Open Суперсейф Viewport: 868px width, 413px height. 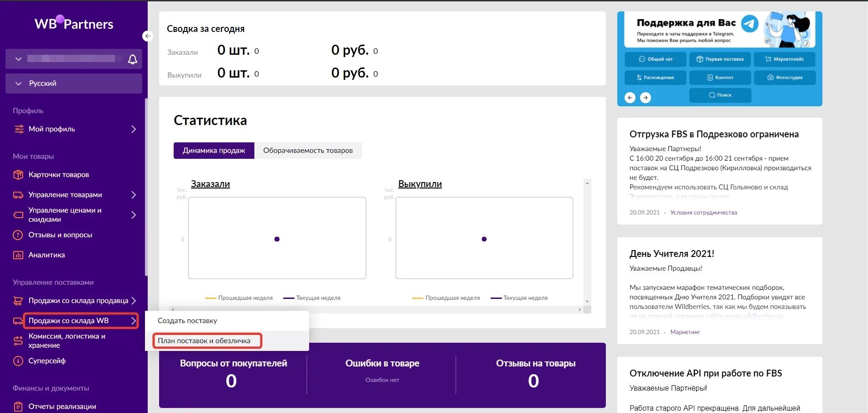click(47, 361)
